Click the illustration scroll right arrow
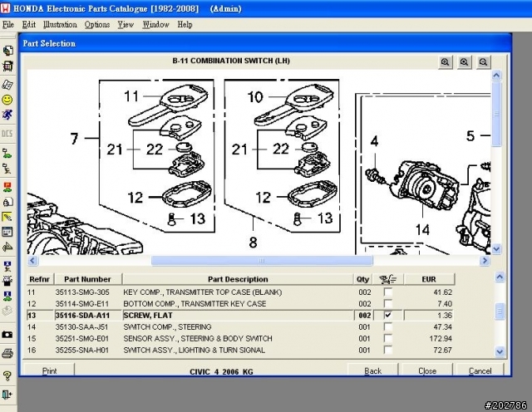 [x=485, y=261]
